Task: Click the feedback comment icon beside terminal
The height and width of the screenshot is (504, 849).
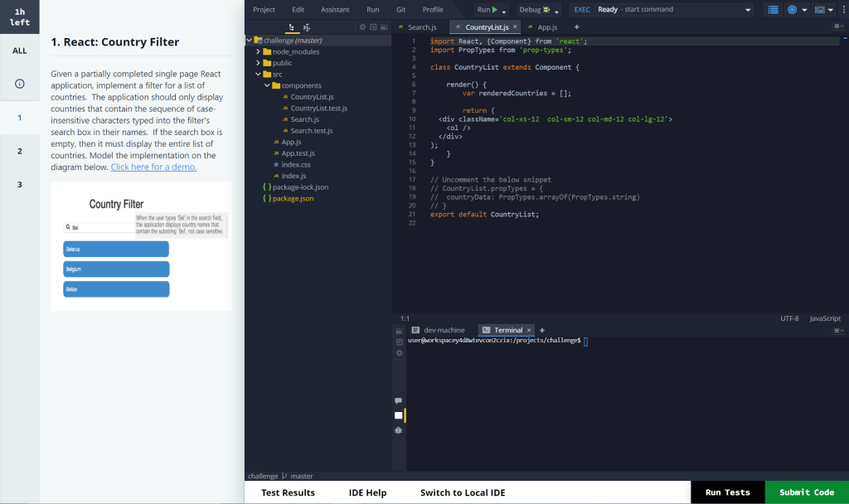Action: [x=399, y=401]
